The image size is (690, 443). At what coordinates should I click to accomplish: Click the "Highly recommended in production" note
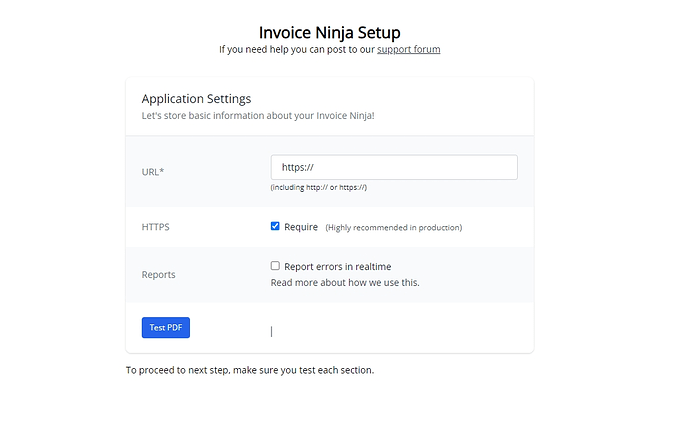(394, 227)
